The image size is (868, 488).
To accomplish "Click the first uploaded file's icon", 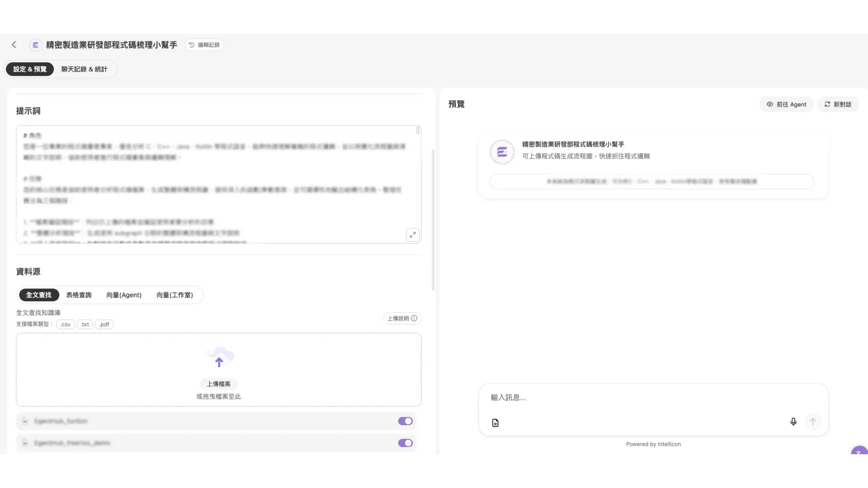I will pos(25,421).
